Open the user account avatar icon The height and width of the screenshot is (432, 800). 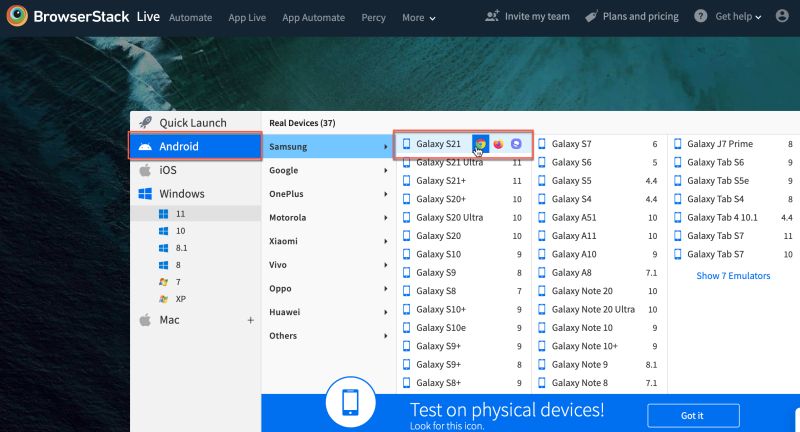coord(782,16)
